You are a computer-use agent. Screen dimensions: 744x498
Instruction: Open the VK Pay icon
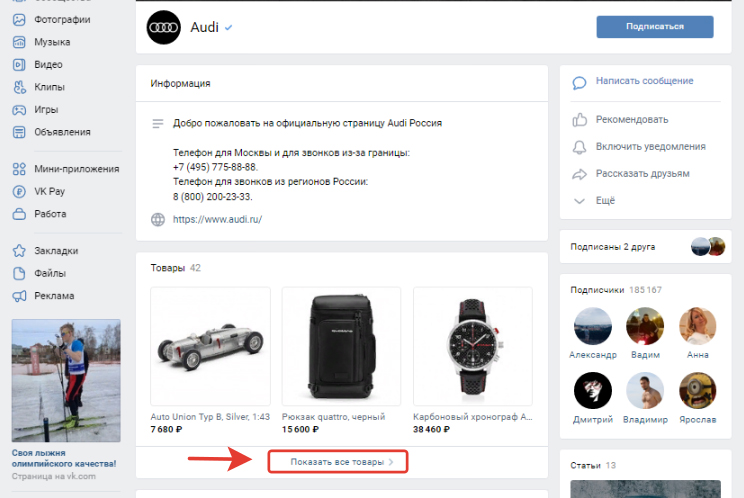click(19, 192)
